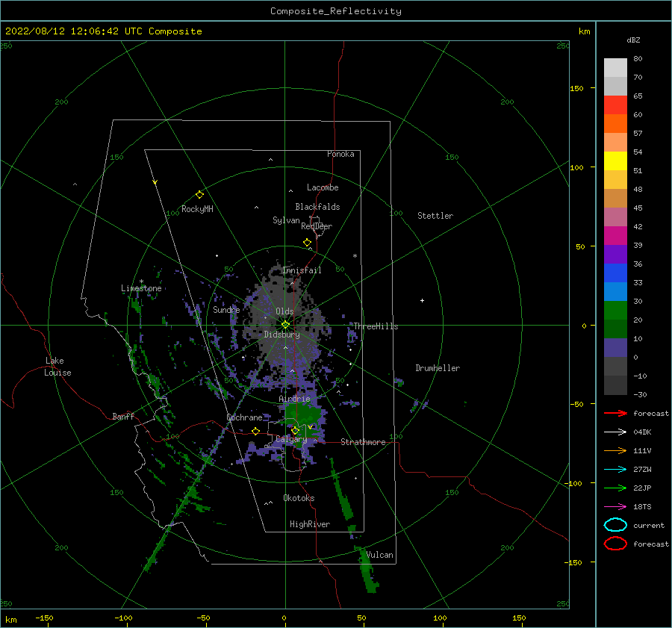Click the magenta 18TS arrow icon
672x628 pixels.
coord(615,507)
